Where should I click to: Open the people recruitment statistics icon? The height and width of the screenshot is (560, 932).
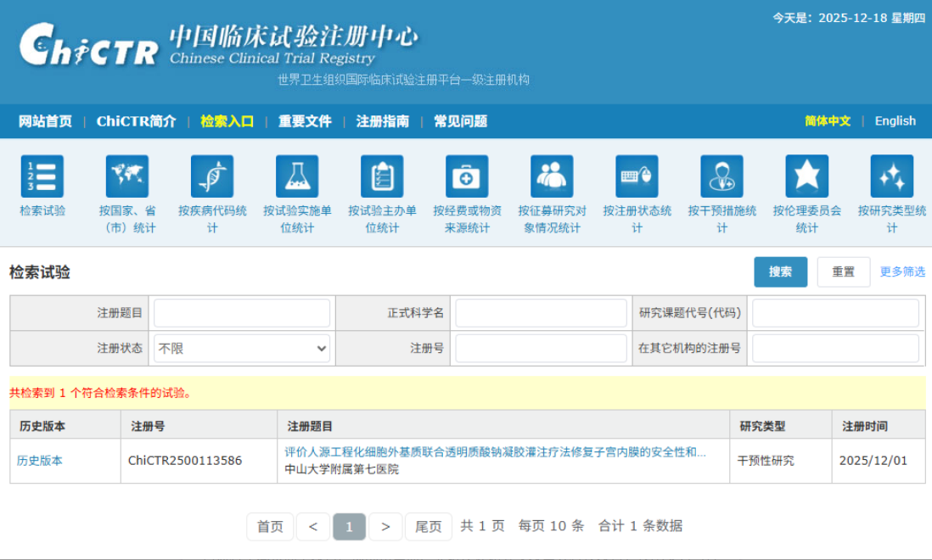[x=552, y=176]
